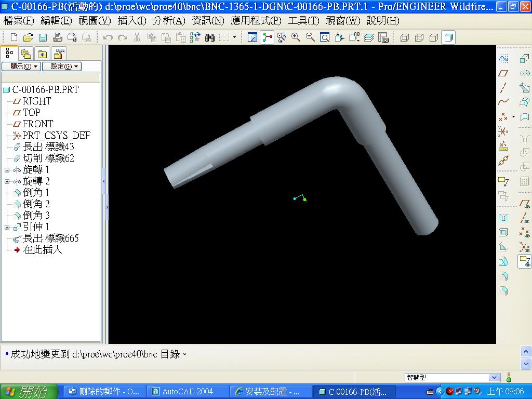This screenshot has width=532, height=399.
Task: Open an existing file via the folder icon
Action: coord(28,37)
